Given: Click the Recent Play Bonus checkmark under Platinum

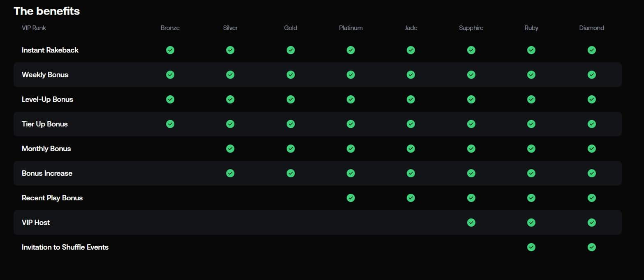Looking at the screenshot, I should click(x=350, y=198).
